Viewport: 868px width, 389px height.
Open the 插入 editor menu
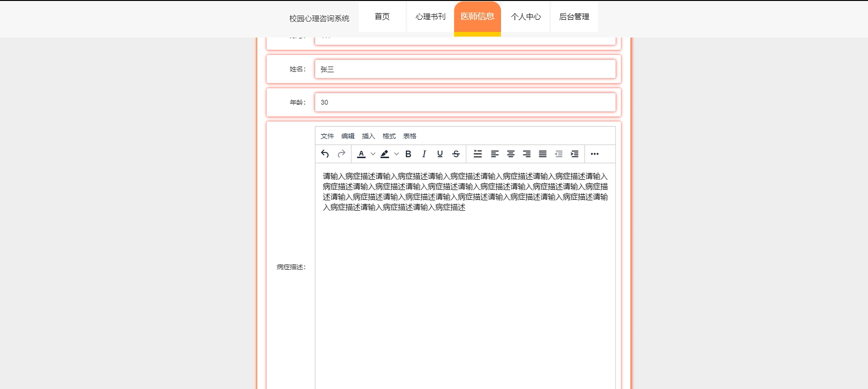click(x=369, y=136)
